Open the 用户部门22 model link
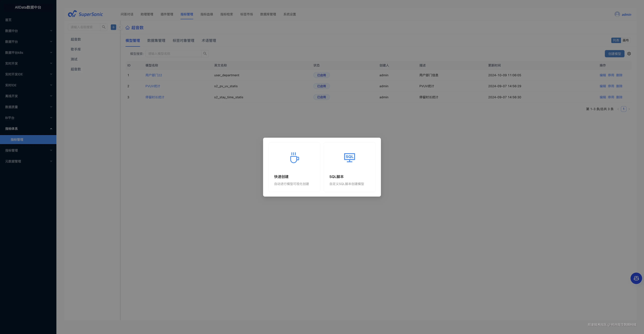Screen dimensions: 644x334 pos(153,75)
